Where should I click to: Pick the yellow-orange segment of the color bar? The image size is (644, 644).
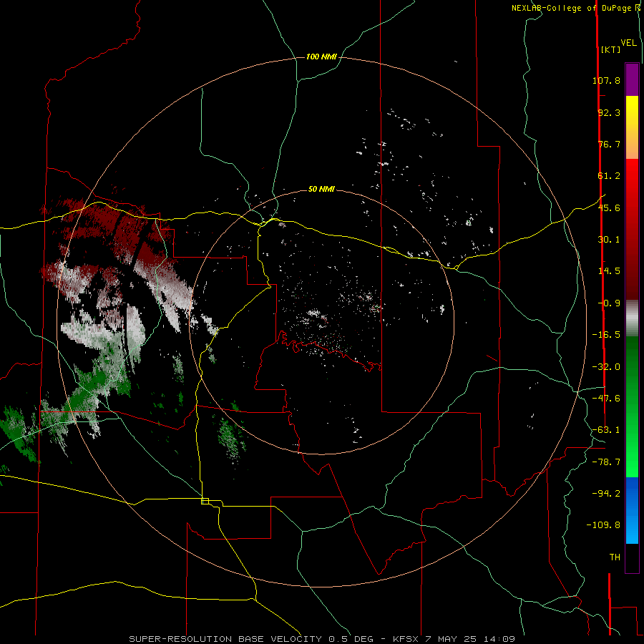coord(632,127)
